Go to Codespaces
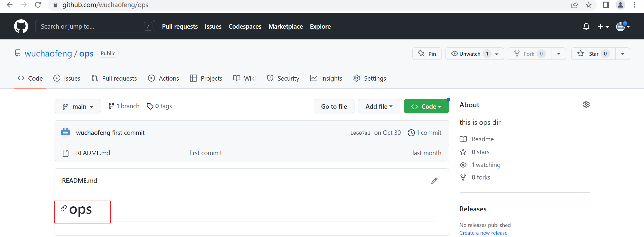 point(245,26)
